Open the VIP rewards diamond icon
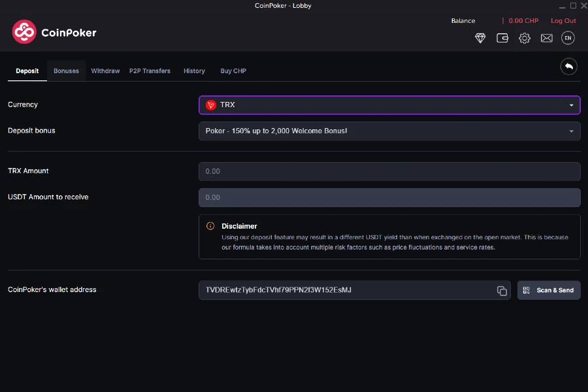 [480, 39]
